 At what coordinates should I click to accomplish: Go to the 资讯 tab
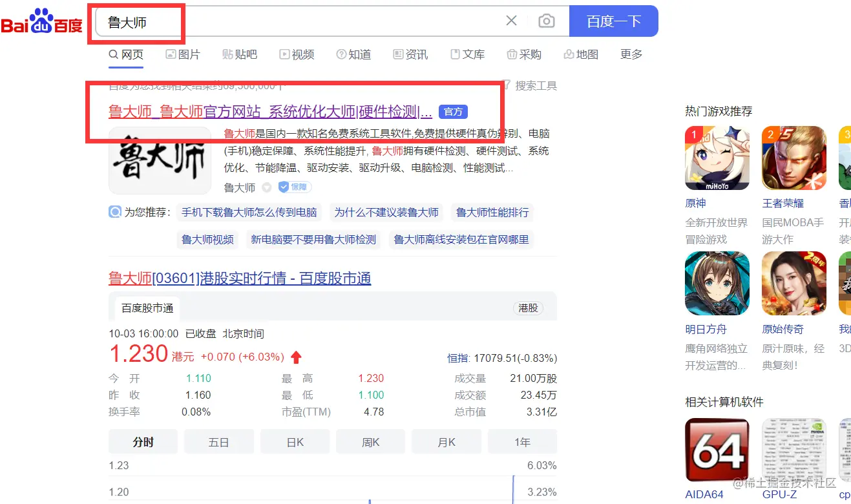click(x=410, y=55)
